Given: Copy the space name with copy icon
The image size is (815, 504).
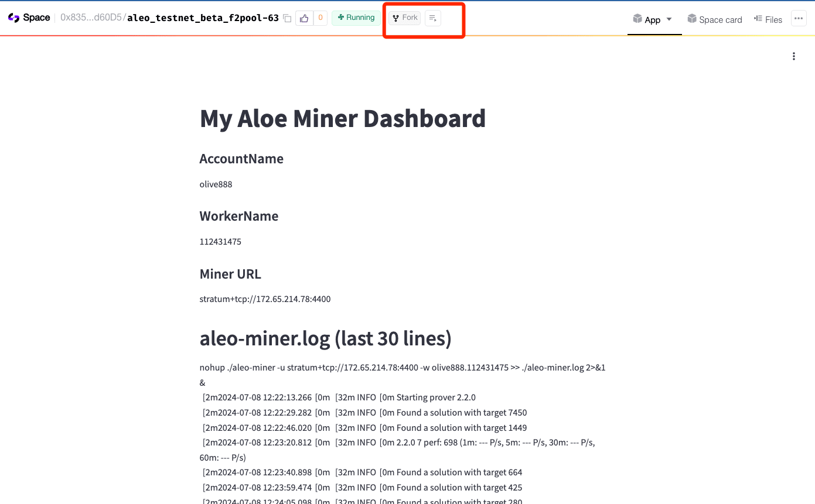Looking at the screenshot, I should (x=287, y=18).
